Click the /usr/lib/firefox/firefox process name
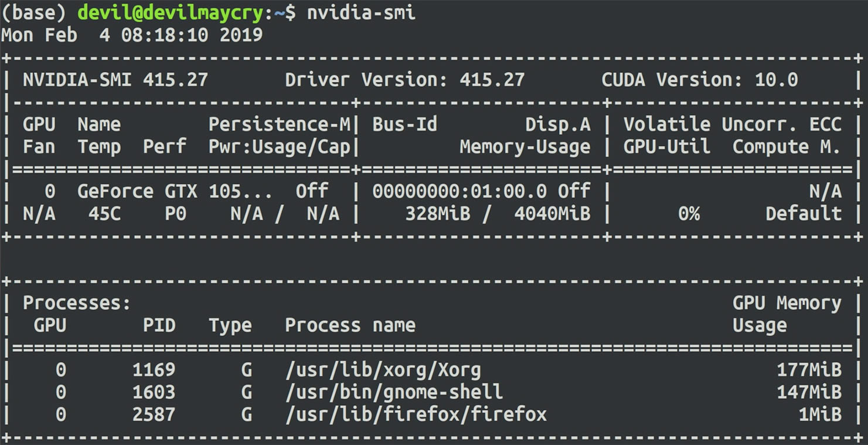 [416, 415]
